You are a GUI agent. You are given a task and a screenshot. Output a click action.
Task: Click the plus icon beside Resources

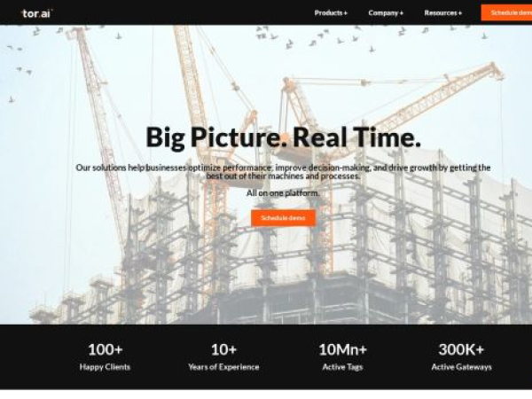(460, 13)
